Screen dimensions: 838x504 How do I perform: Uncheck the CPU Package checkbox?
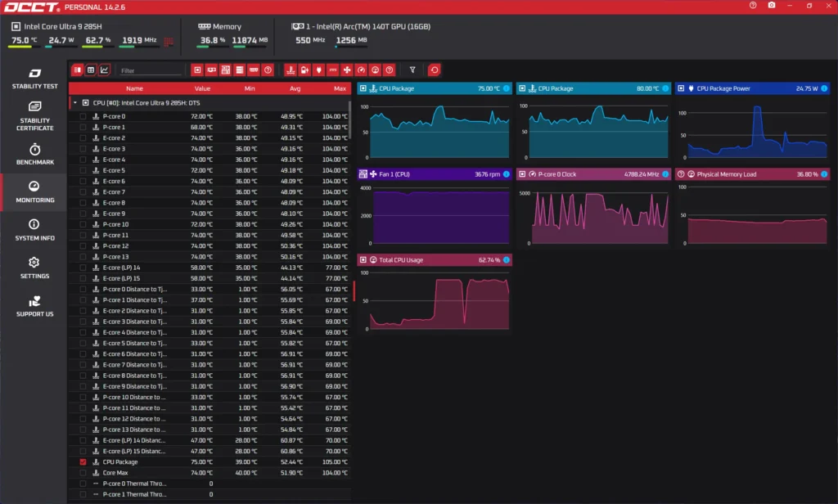tap(83, 462)
